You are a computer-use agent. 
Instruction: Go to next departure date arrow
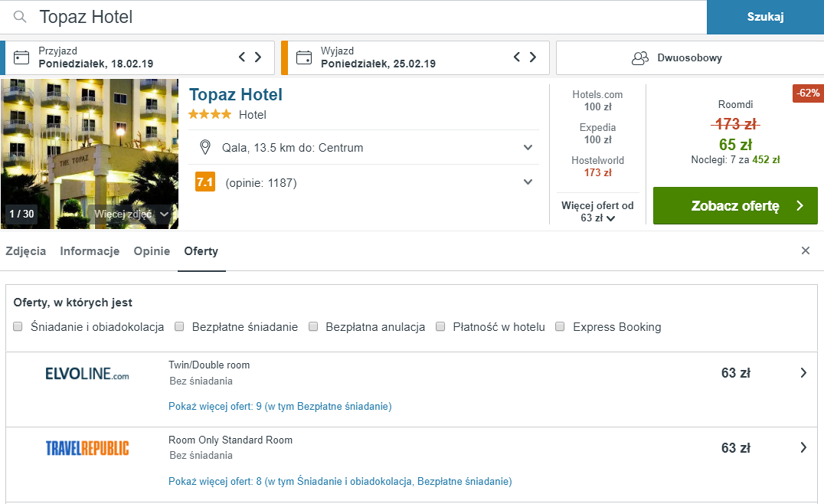(x=533, y=57)
